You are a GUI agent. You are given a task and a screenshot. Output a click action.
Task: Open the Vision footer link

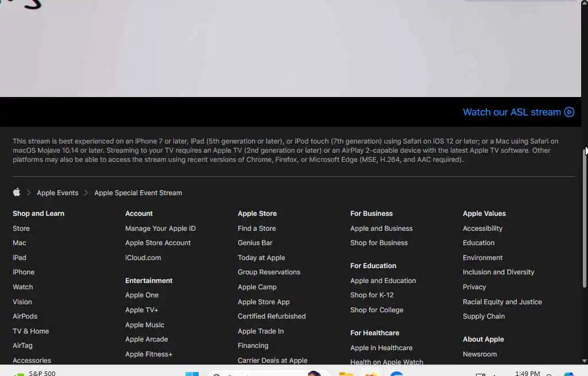[22, 302]
